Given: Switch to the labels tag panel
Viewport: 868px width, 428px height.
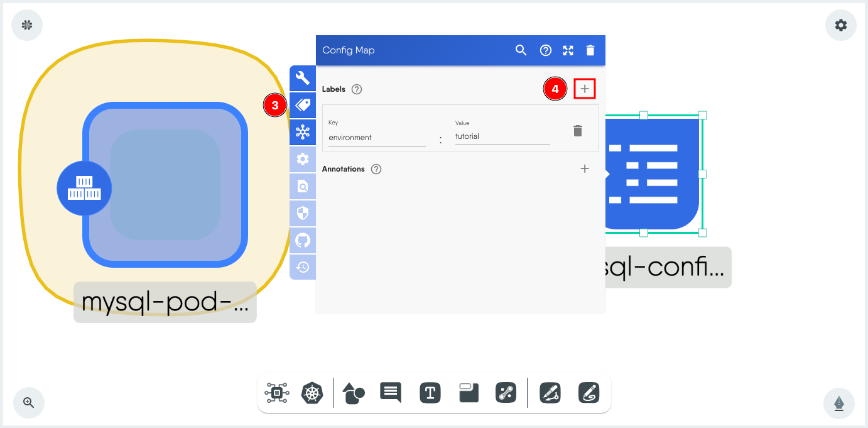Looking at the screenshot, I should click(x=303, y=105).
